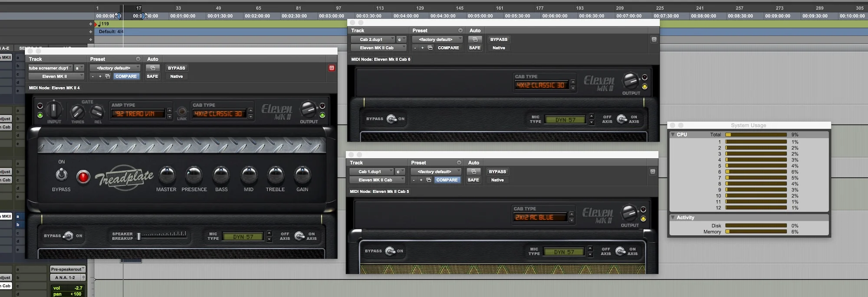Click the track vol -2.7 field

coord(68,288)
